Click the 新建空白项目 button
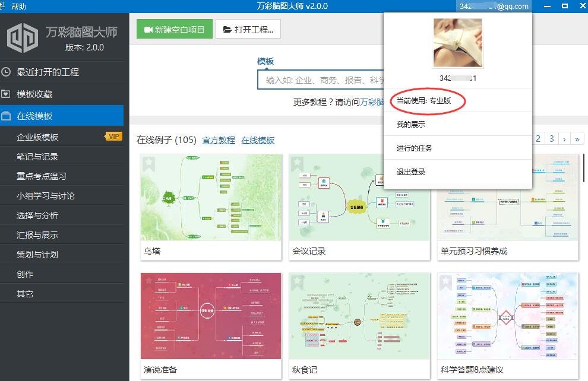Viewport: 588px width, 381px height. point(174,29)
